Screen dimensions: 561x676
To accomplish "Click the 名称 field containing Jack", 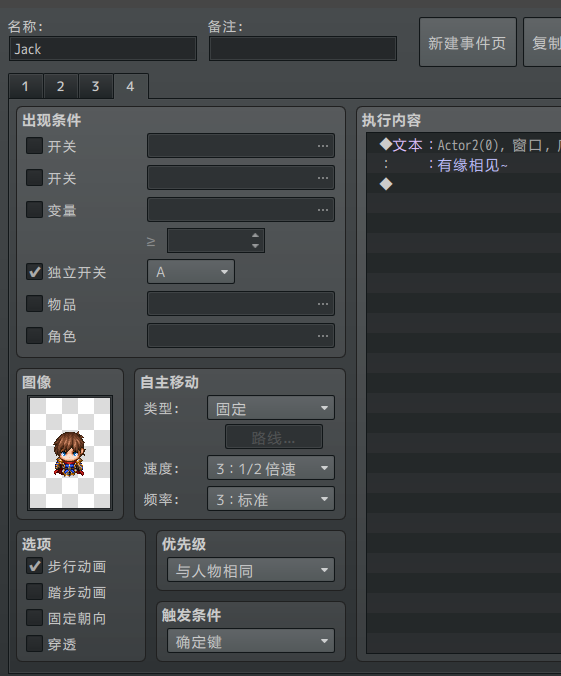I will point(103,49).
